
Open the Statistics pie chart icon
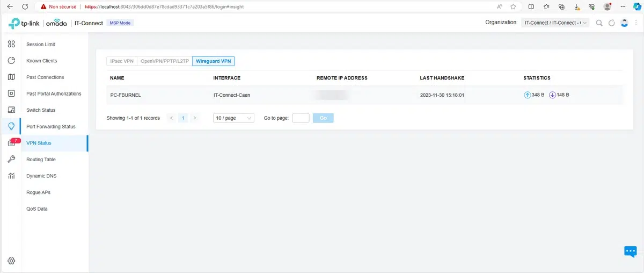(x=11, y=61)
